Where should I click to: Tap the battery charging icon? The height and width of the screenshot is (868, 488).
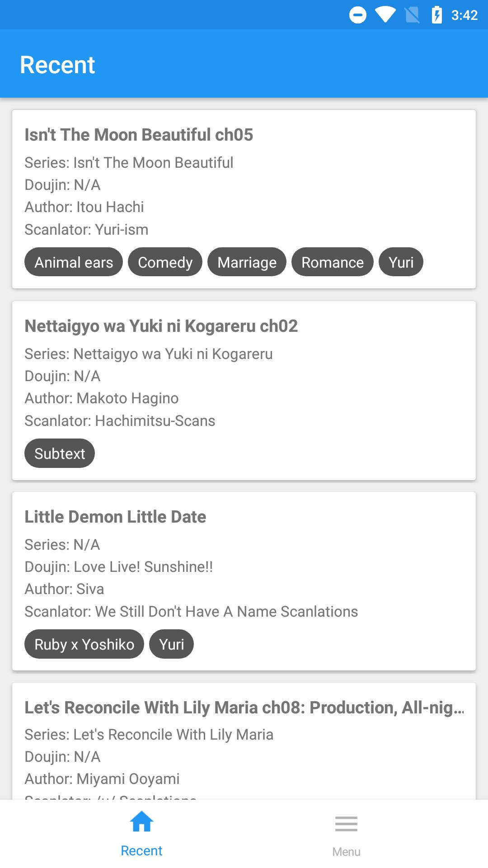click(x=436, y=15)
